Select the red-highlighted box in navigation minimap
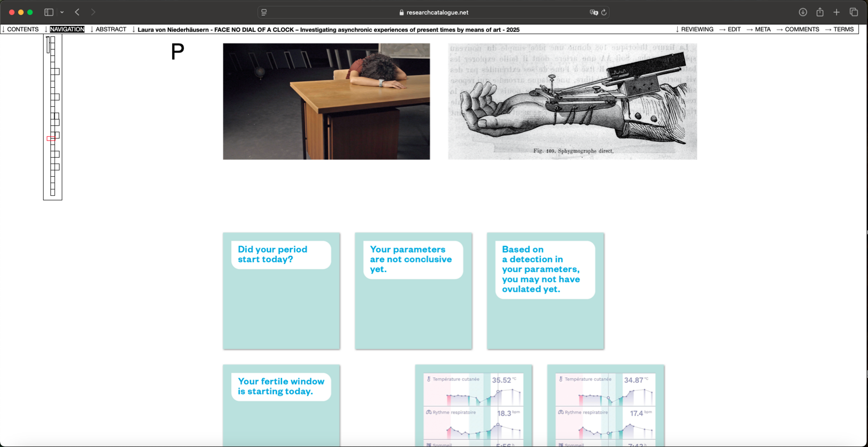 point(51,139)
